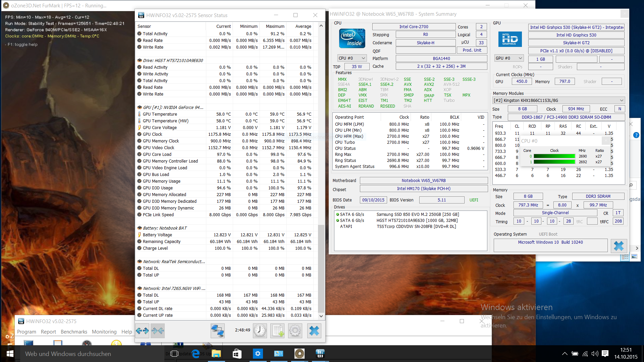Image resolution: width=644 pixels, height=362 pixels.
Task: Open the Benchmarks menu
Action: click(74, 332)
